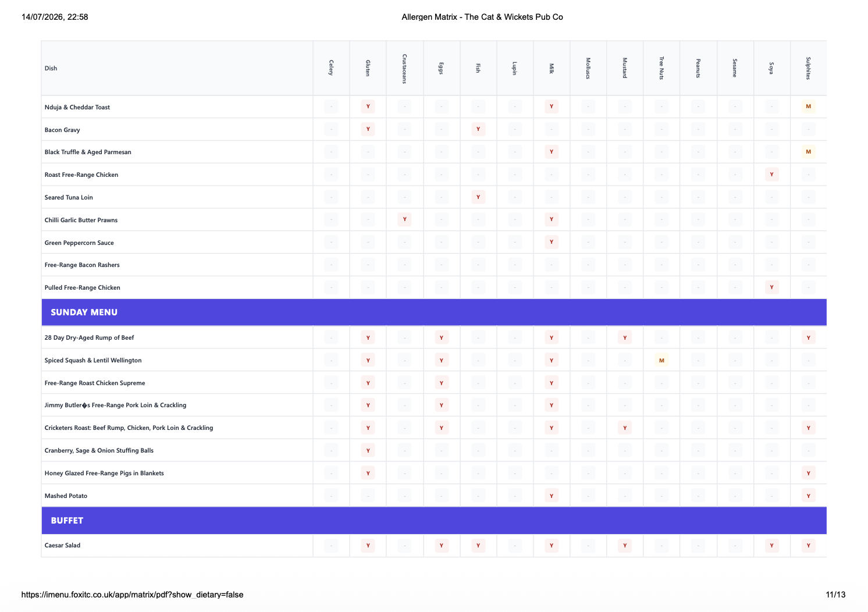Click Milk Y badge for Green Peppercorn Sauce
Viewport: 868px width, 612px height.
[x=552, y=242]
